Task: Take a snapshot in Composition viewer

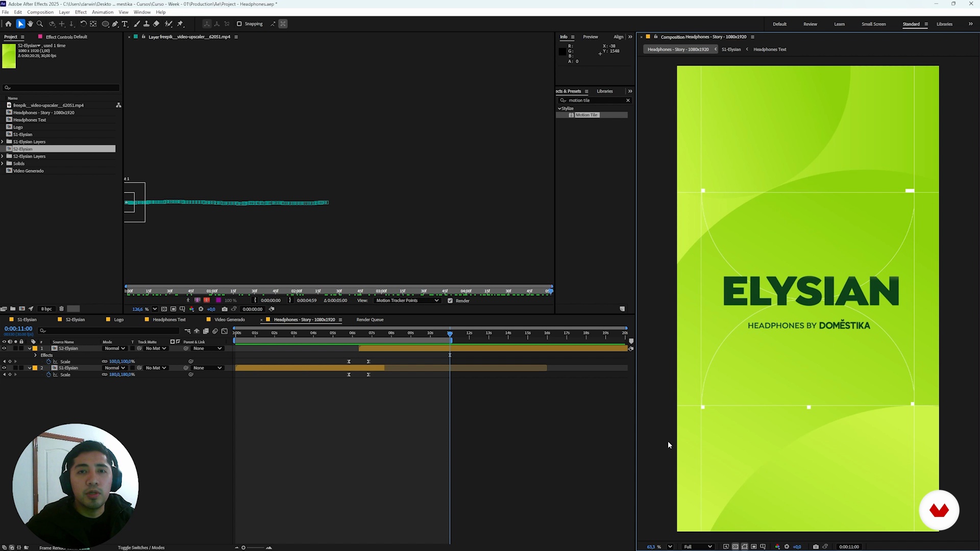Action: (816, 546)
